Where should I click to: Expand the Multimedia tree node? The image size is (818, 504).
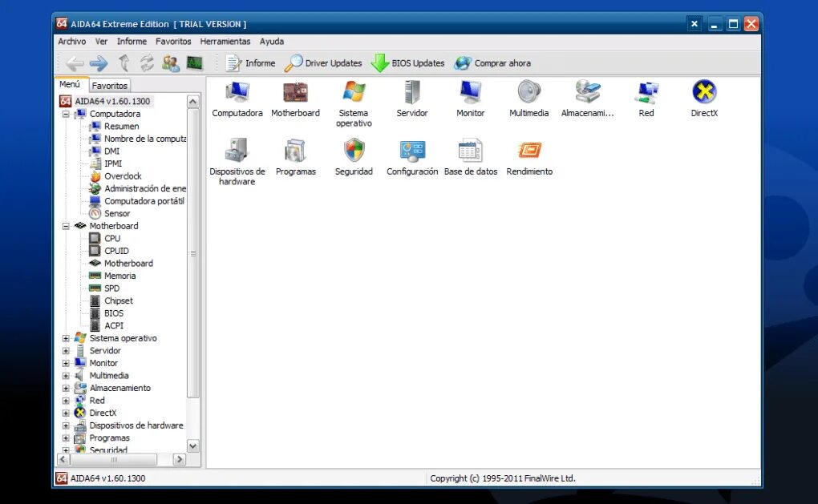coord(66,376)
